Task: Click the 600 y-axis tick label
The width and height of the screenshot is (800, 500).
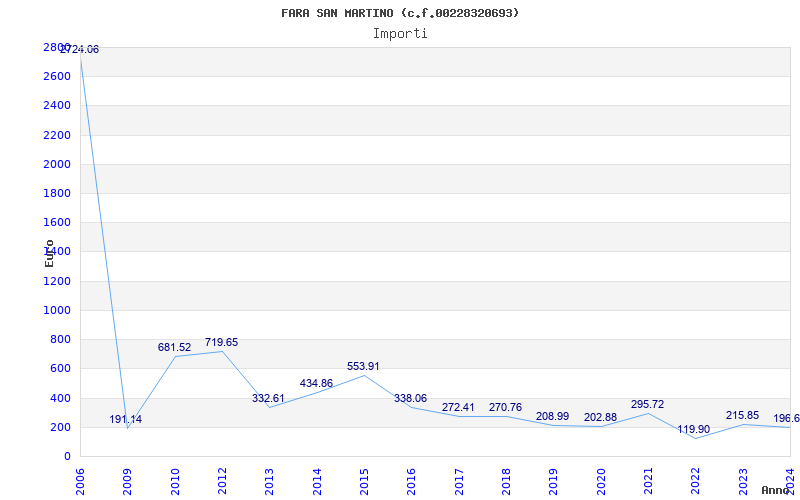Action: pyautogui.click(x=60, y=368)
